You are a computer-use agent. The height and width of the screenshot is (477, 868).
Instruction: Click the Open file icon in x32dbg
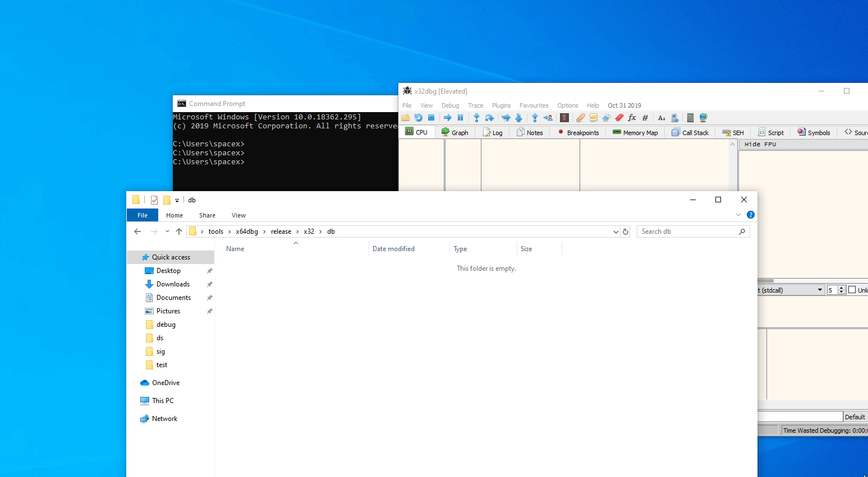(405, 118)
